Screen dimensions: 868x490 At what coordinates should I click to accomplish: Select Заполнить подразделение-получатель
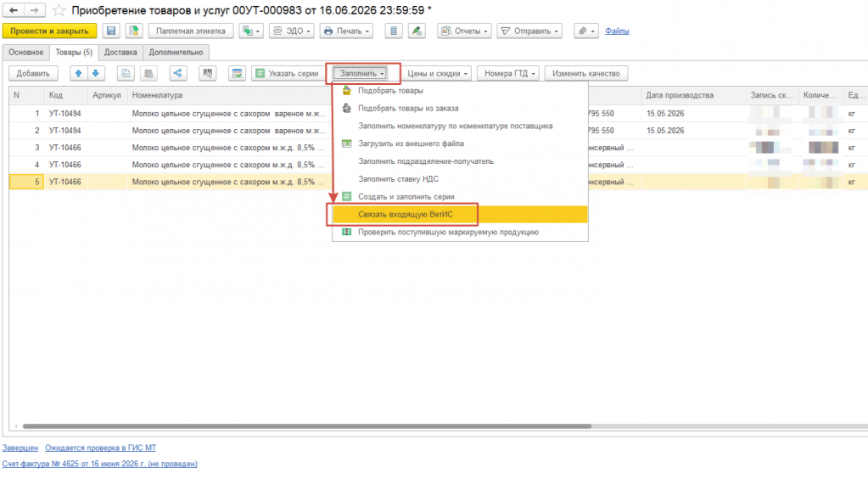tap(460, 161)
